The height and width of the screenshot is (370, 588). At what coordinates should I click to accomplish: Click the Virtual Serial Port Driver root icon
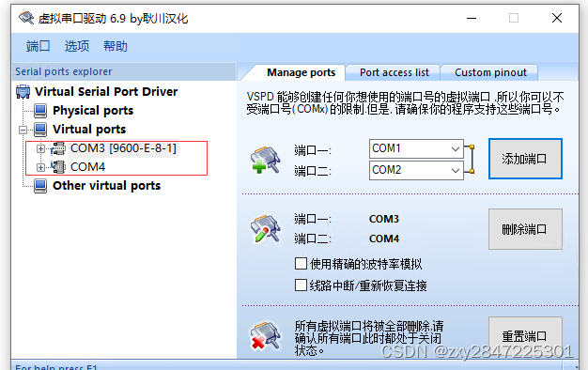[x=23, y=91]
